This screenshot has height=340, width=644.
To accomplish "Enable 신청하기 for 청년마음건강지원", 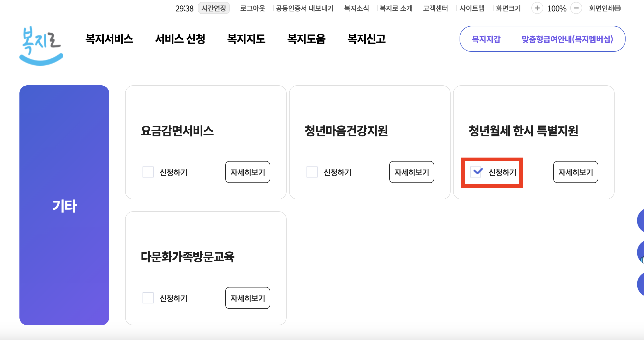I will (x=312, y=172).
